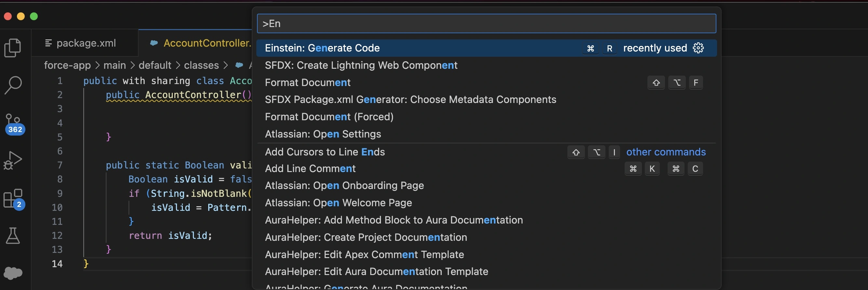Screen dimensions: 868x290
Task: Click the cloud icon in the breadcrumb
Action: pos(239,65)
